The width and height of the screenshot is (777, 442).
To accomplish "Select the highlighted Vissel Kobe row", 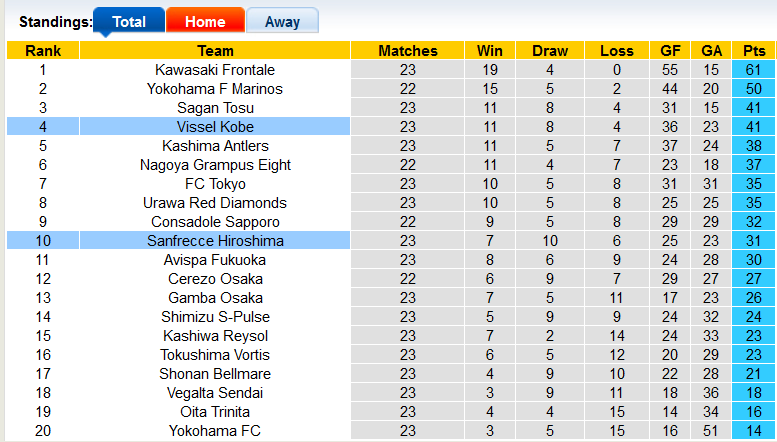I will pyautogui.click(x=215, y=127).
